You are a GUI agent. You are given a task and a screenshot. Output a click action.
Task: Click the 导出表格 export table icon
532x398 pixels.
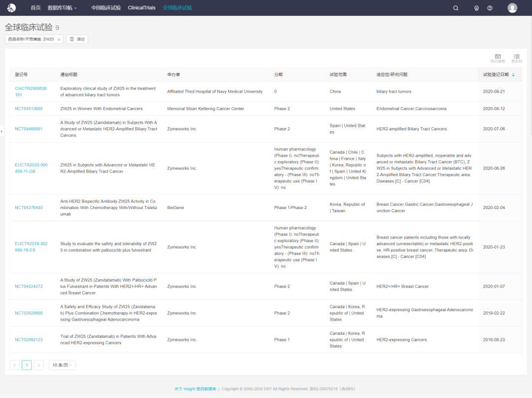click(498, 58)
